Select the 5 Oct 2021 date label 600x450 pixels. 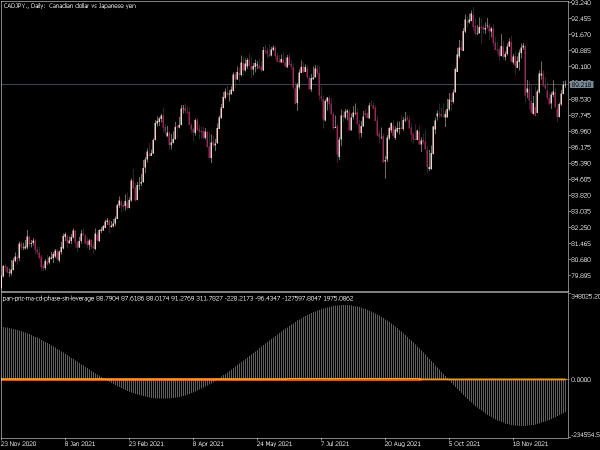(464, 443)
